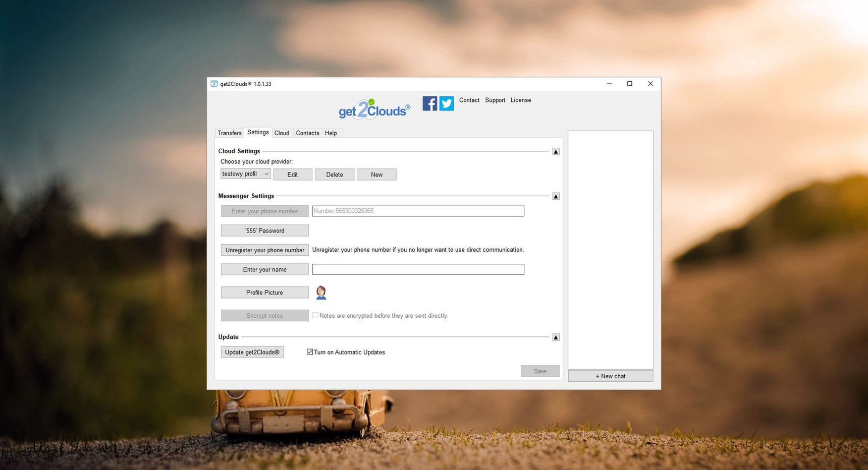
Task: Click the Enter your phone number button
Action: [265, 211]
